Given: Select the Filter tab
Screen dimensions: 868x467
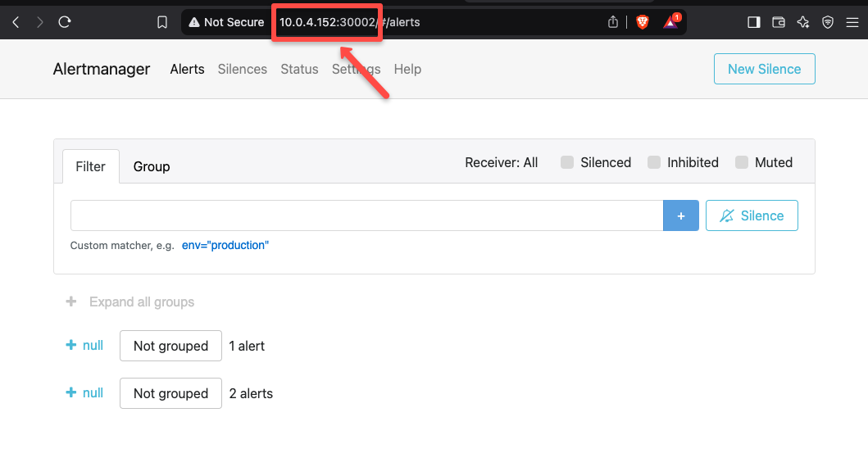Looking at the screenshot, I should (x=91, y=166).
